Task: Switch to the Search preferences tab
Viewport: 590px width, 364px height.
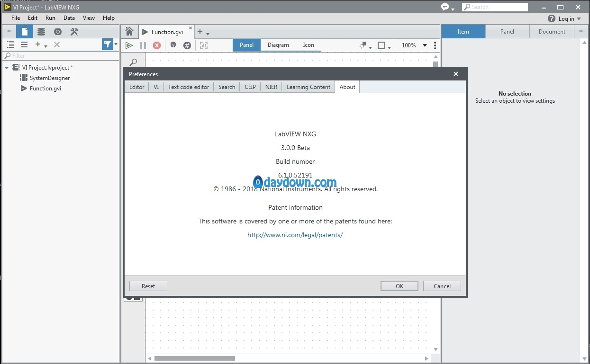Action: (227, 87)
